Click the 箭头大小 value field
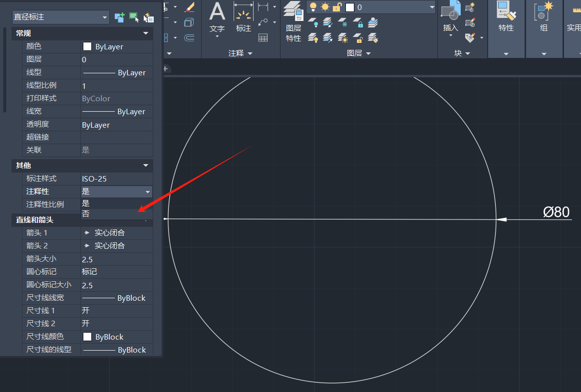 pos(116,259)
